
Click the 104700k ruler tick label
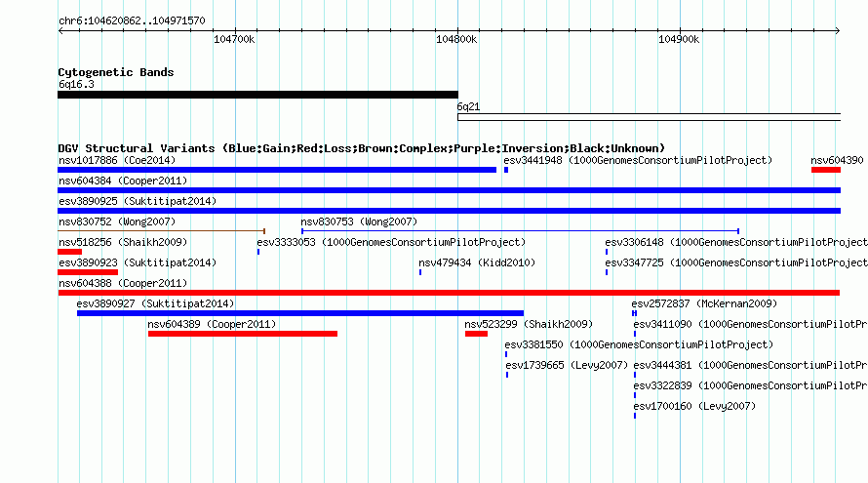(x=235, y=39)
